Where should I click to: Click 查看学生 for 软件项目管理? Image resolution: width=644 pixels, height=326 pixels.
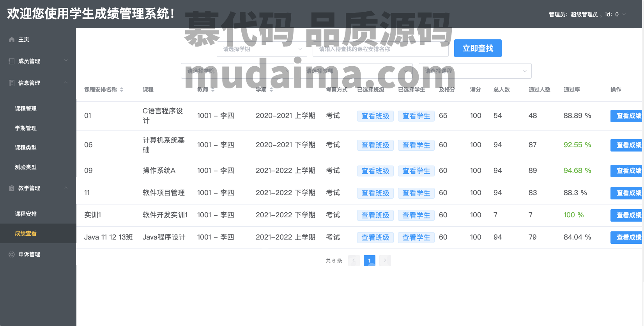pyautogui.click(x=416, y=193)
